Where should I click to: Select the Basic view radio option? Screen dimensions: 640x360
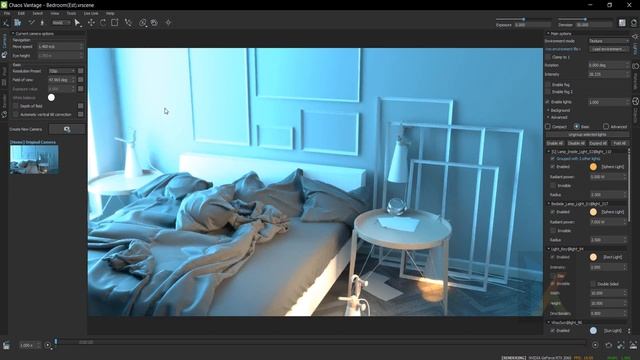tap(576, 127)
